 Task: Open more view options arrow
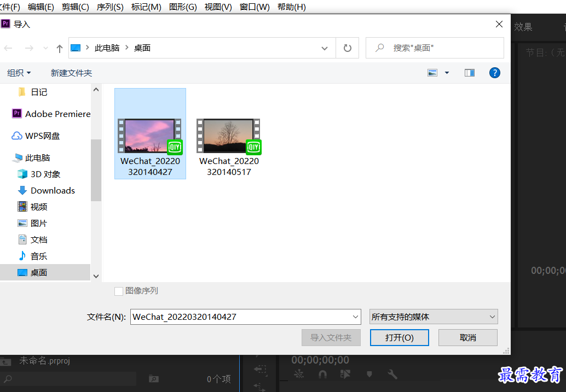point(447,73)
